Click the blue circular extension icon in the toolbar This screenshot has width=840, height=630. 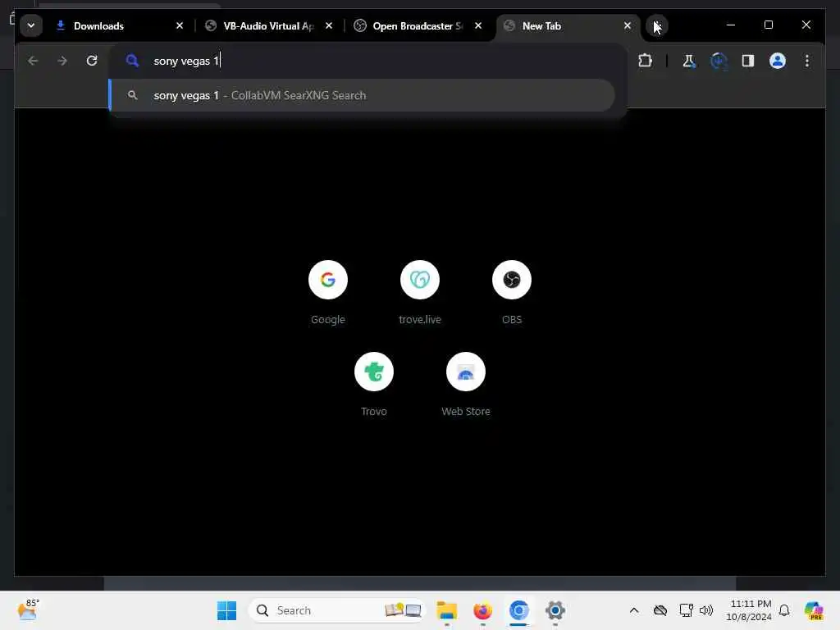(719, 61)
